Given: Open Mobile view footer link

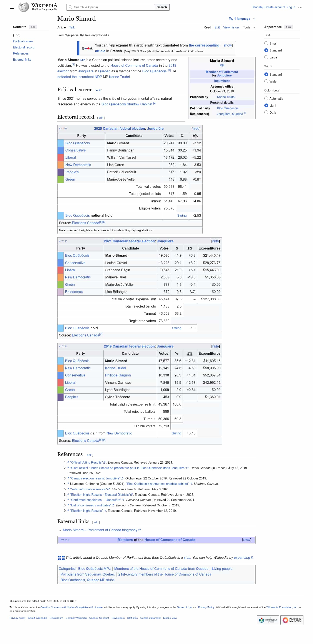Looking at the screenshot, I should pos(170,618).
